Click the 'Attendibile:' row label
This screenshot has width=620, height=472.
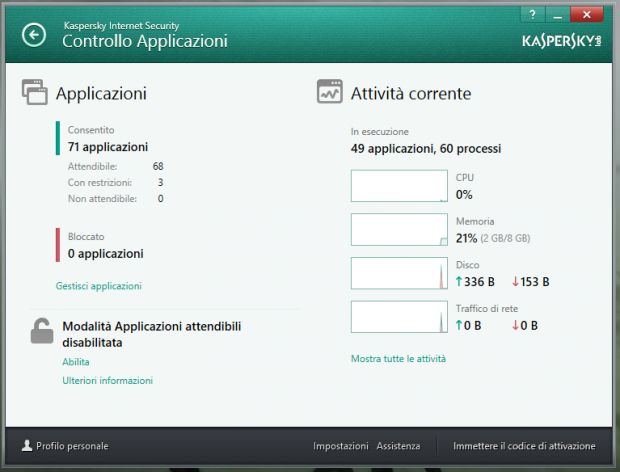click(x=93, y=166)
